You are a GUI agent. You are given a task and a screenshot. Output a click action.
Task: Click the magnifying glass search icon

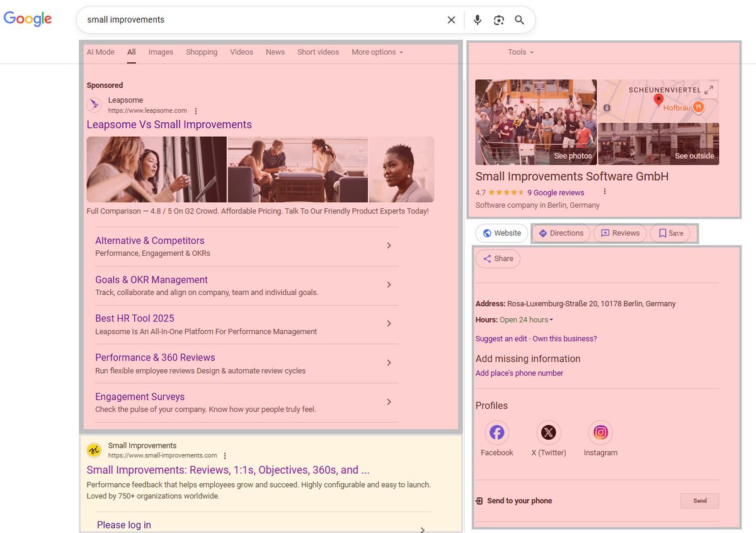click(520, 20)
